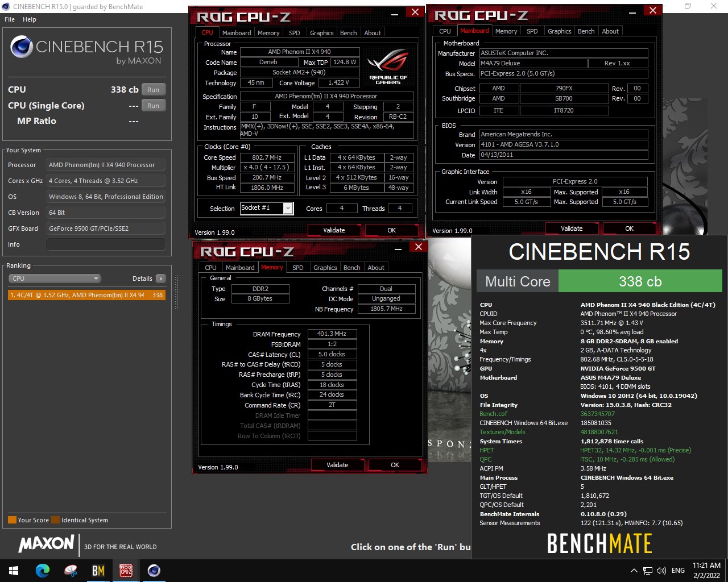The image size is (728, 582).
Task: Click the Bench.cof file integrity entry
Action: [494, 414]
